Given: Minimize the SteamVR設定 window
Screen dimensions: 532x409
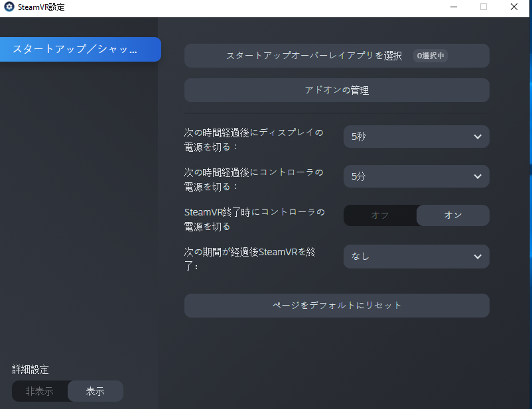Looking at the screenshot, I should coord(454,7).
